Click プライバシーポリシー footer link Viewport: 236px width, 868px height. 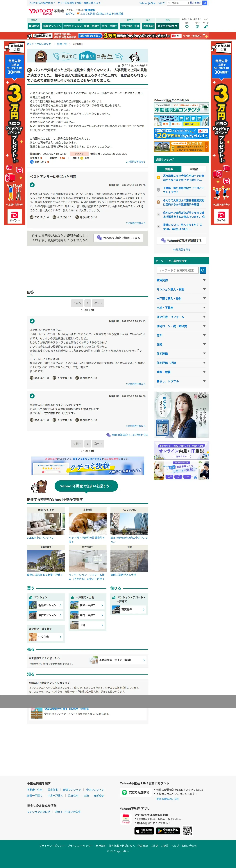click(52, 846)
